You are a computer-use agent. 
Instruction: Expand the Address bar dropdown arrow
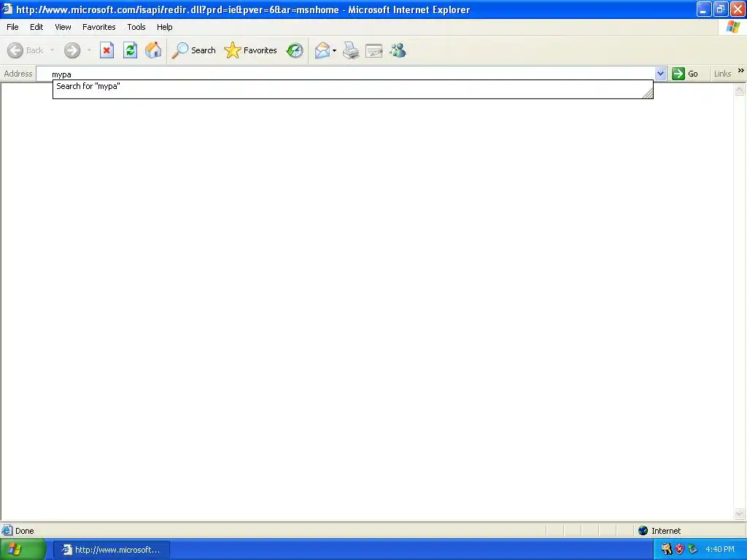coord(660,74)
